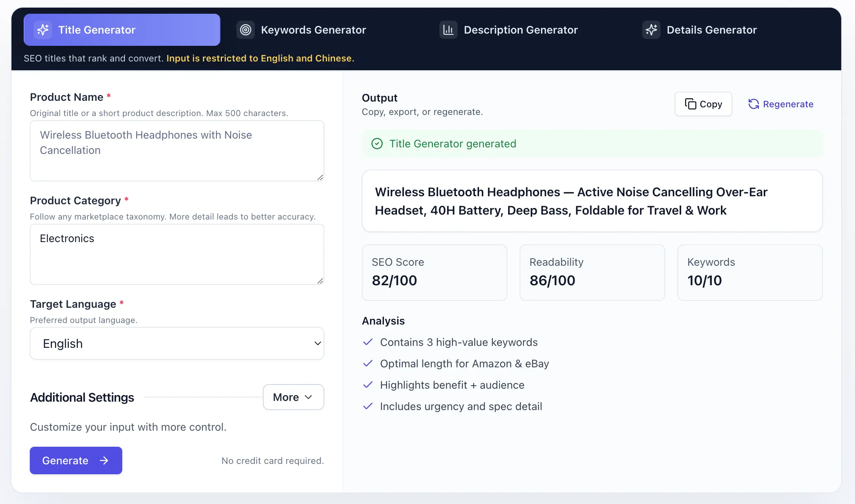Open the Details Generator tab
This screenshot has height=504, width=855.
(711, 30)
